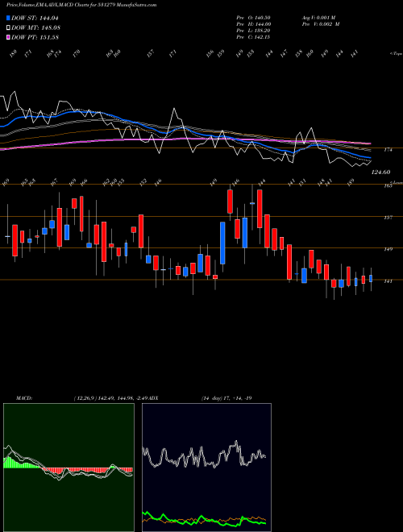Click the Pre H: 144.60 value
This screenshot has width=403, height=532.
point(253,24)
